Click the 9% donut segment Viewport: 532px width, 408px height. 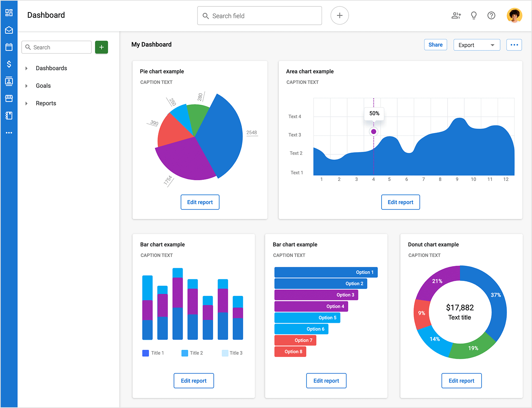pos(421,313)
